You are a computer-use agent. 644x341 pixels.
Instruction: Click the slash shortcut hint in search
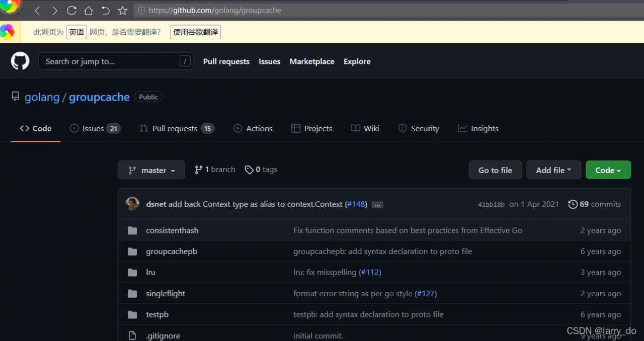(x=185, y=61)
